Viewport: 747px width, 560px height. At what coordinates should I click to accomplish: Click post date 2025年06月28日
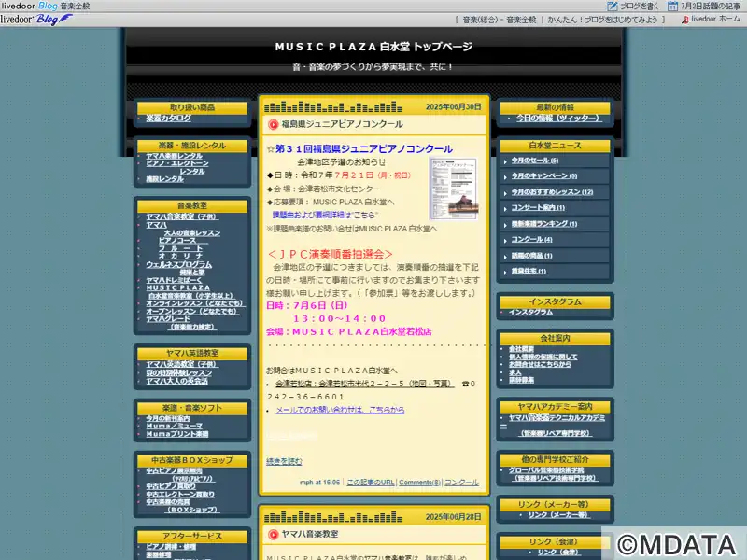coord(454,517)
